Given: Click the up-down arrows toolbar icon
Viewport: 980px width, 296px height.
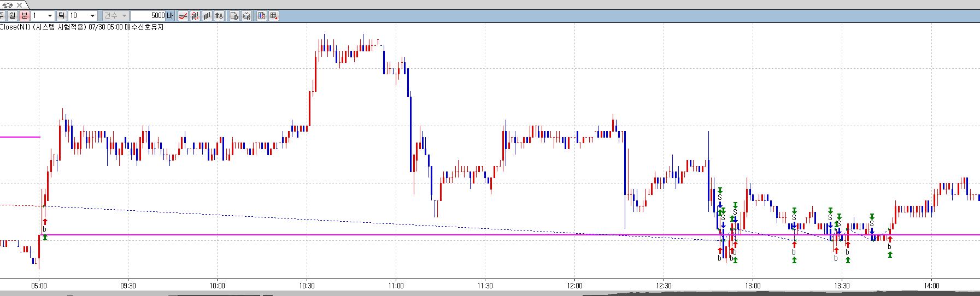Looking at the screenshot, I should [219, 16].
